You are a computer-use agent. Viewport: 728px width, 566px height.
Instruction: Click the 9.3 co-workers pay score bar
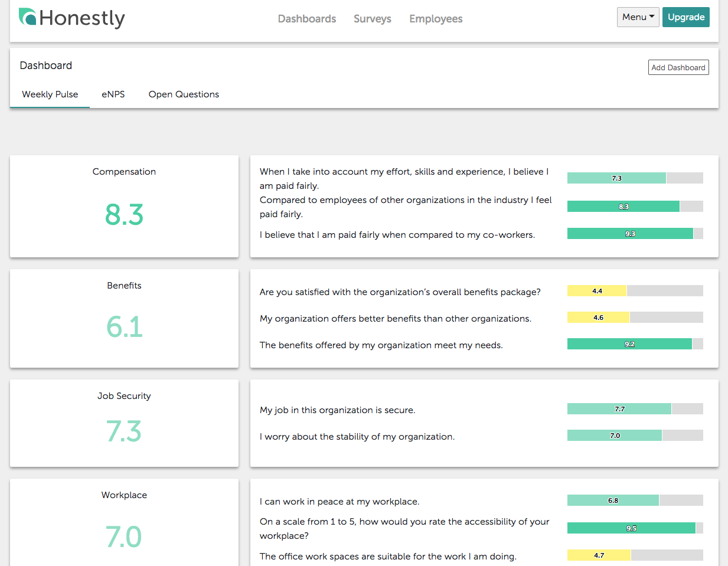click(630, 234)
